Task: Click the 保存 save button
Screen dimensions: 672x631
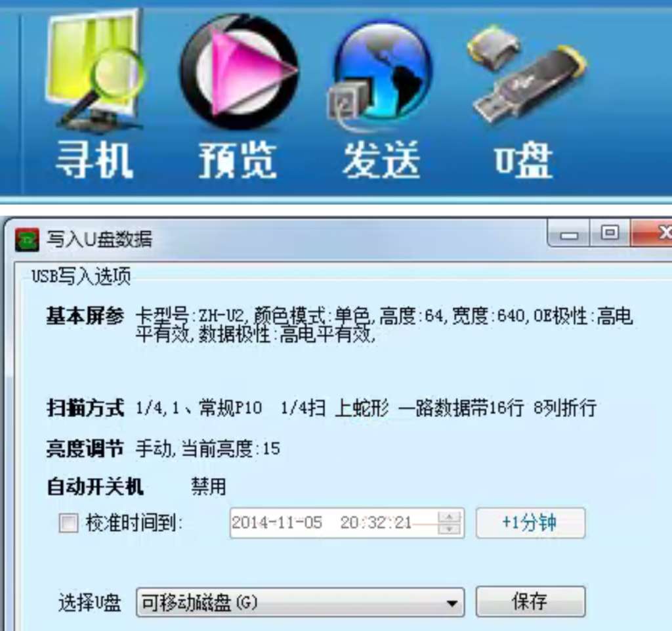Action: tap(530, 602)
